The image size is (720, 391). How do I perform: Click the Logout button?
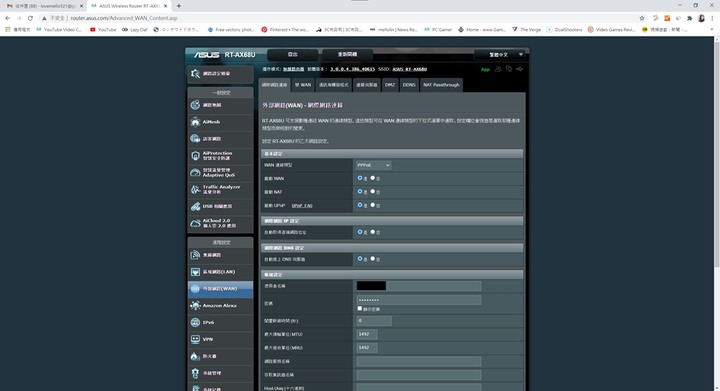pos(292,55)
